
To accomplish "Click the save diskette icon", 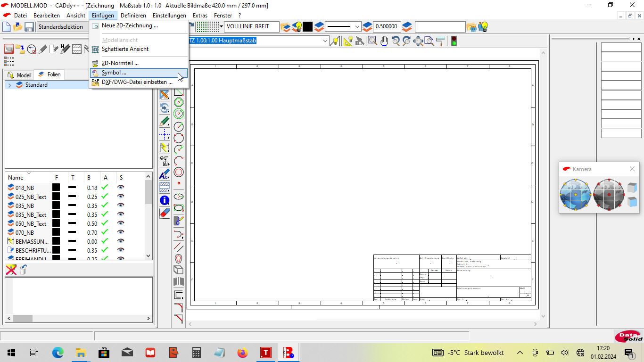I will click(x=29, y=27).
